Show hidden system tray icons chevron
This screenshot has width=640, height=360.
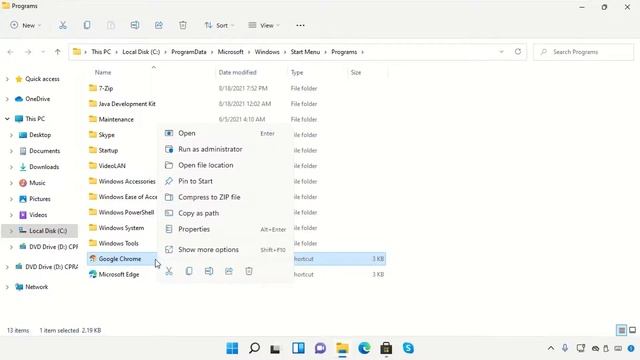tap(551, 348)
